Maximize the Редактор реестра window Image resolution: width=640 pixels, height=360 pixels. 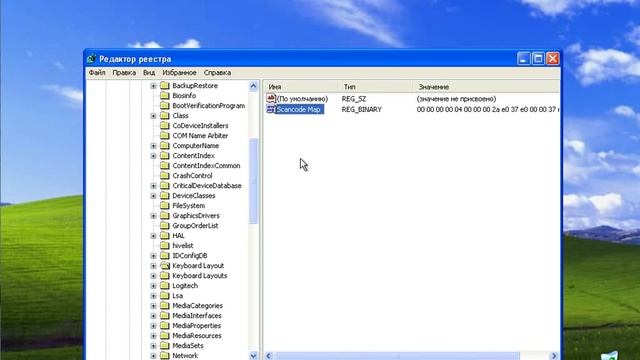[x=538, y=59]
